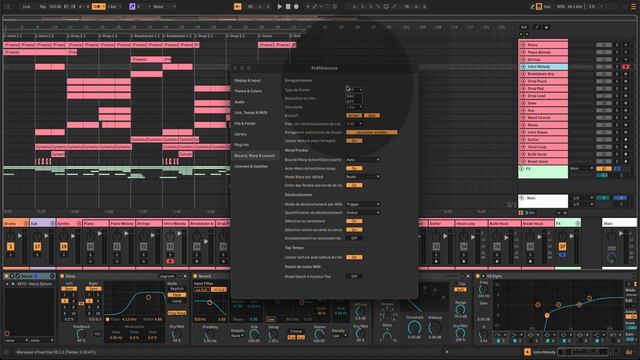Click the session automation recording option button
640x360 pixels.
[371, 132]
